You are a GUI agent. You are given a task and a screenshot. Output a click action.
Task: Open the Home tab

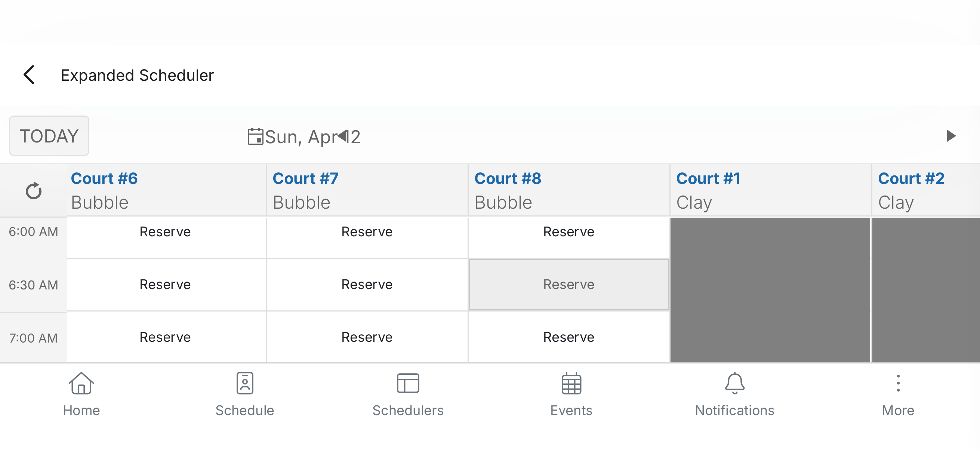pyautogui.click(x=81, y=394)
